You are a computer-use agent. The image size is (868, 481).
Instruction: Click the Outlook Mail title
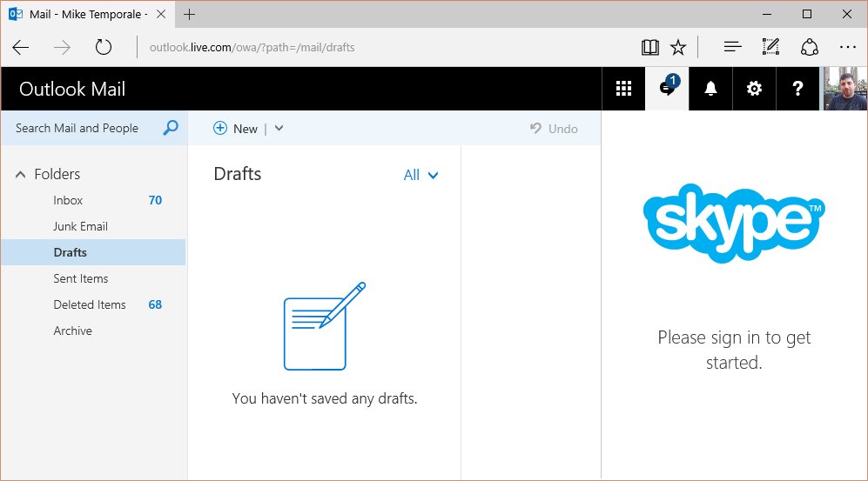tap(72, 89)
